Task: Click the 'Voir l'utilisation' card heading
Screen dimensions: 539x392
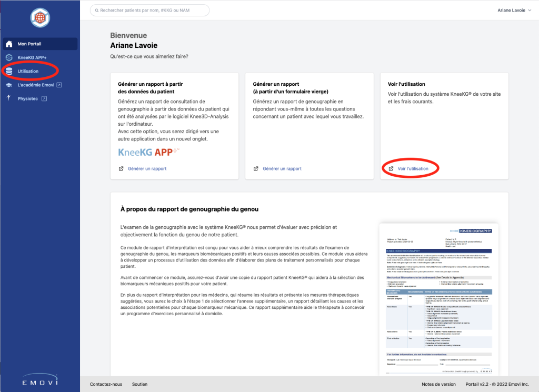Action: [406, 84]
